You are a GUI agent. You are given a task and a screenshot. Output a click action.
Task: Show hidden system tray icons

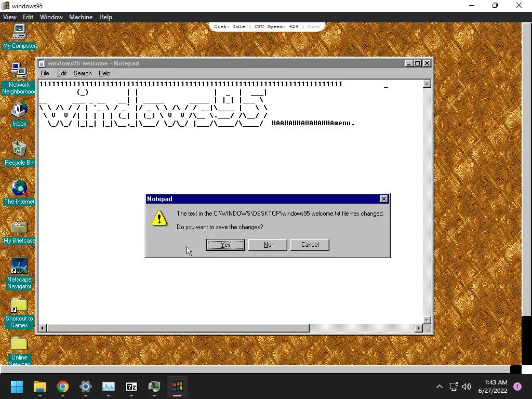(x=440, y=387)
